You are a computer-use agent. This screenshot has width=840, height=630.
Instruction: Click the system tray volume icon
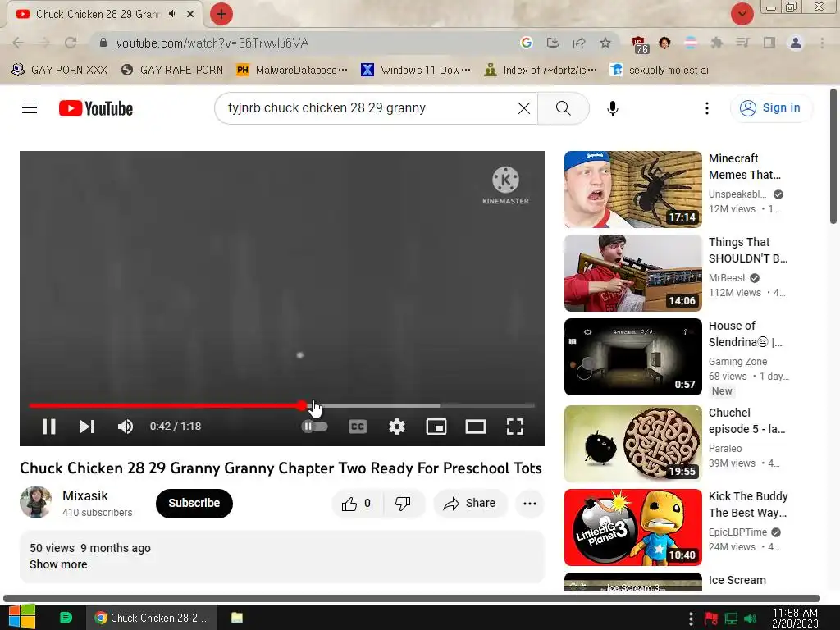751,619
